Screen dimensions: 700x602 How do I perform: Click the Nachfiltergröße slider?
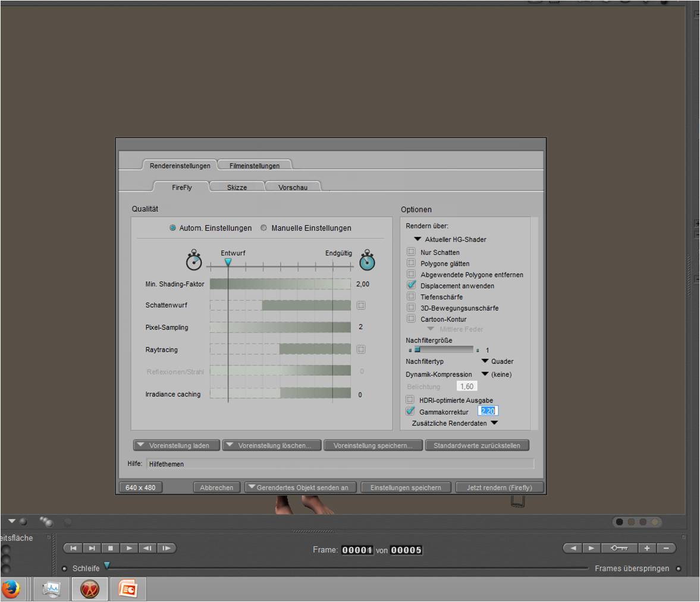(x=444, y=350)
